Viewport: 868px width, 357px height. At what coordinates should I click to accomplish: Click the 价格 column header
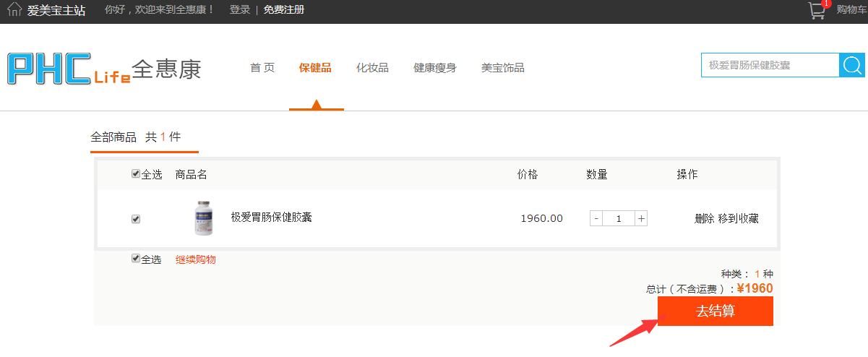point(528,175)
